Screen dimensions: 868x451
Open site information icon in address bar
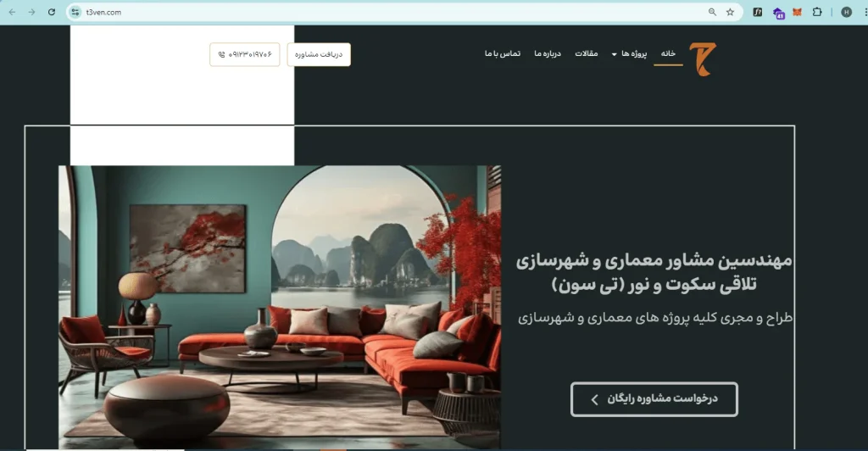(75, 12)
